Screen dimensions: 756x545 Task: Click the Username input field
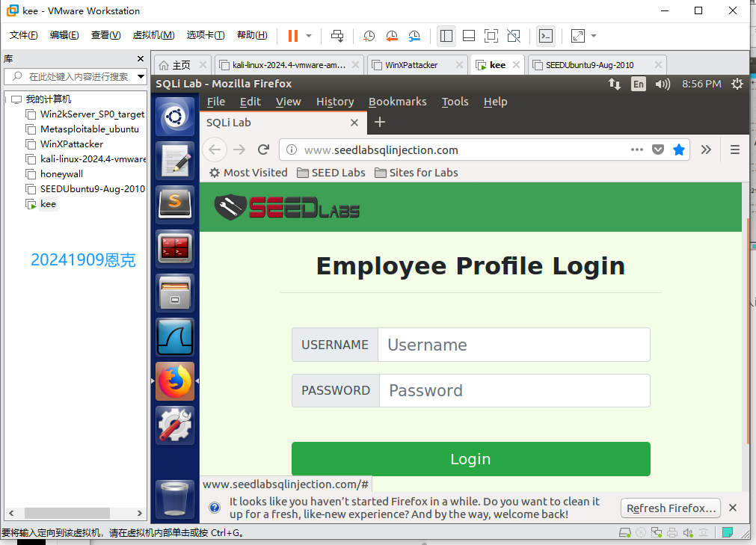[514, 345]
